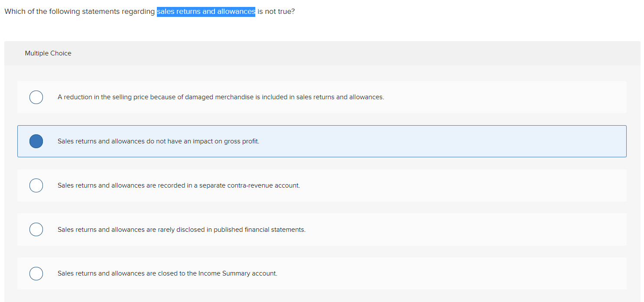Select the answer about damaged merchandise price reduction
This screenshot has width=644, height=302.
tap(221, 97)
